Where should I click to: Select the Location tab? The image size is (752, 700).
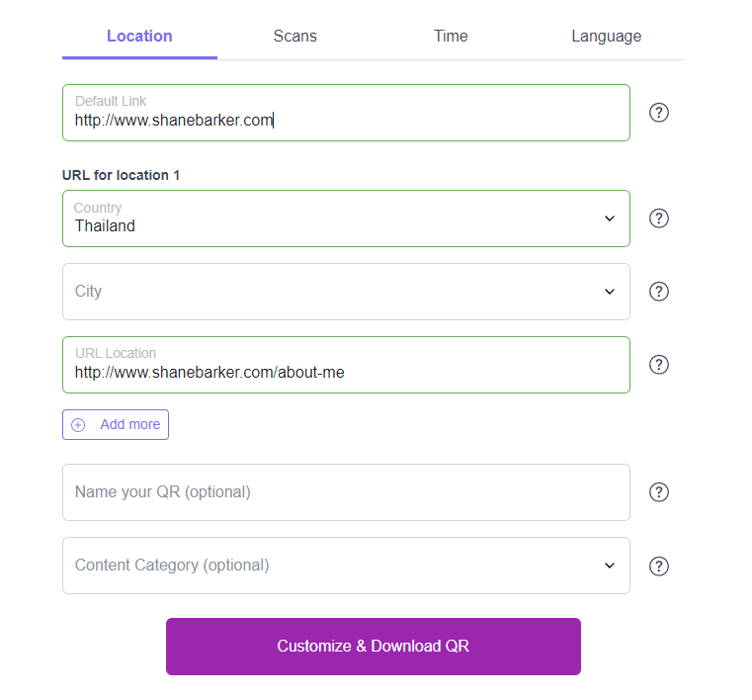[x=139, y=36]
